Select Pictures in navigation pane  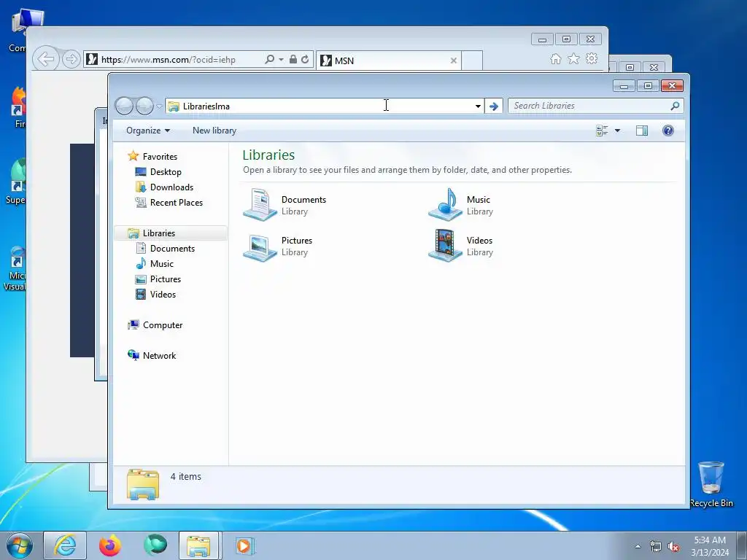(x=166, y=279)
